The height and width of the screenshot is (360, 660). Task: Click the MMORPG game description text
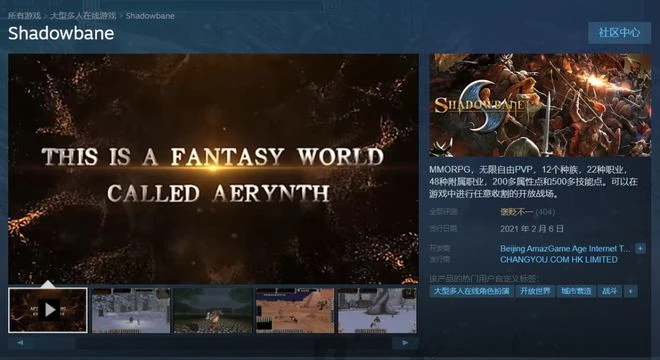coord(534,182)
